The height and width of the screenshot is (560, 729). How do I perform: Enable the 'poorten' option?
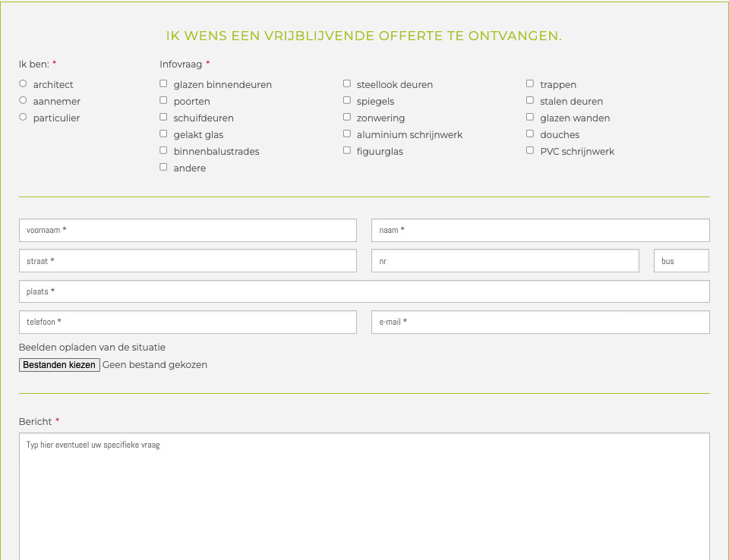pyautogui.click(x=163, y=100)
